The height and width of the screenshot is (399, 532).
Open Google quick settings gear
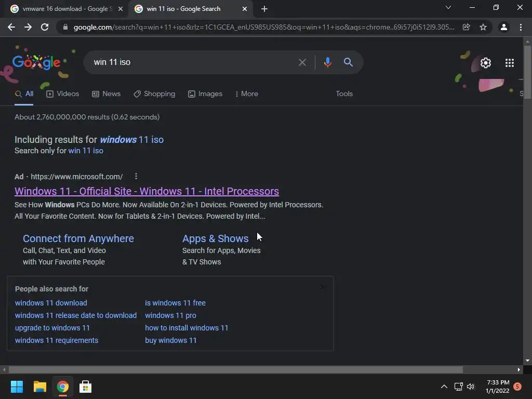pyautogui.click(x=486, y=63)
